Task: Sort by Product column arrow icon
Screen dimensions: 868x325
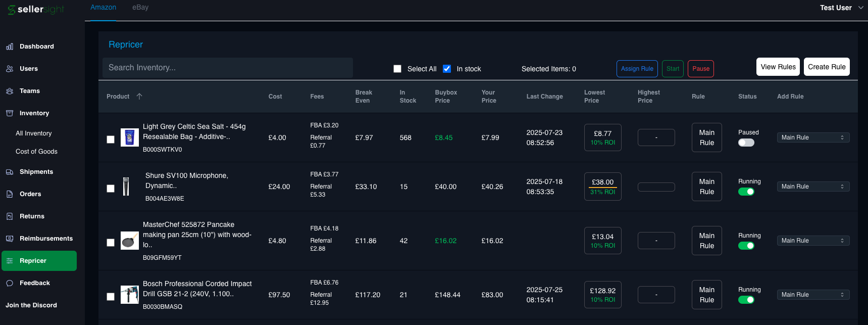Action: [x=139, y=97]
